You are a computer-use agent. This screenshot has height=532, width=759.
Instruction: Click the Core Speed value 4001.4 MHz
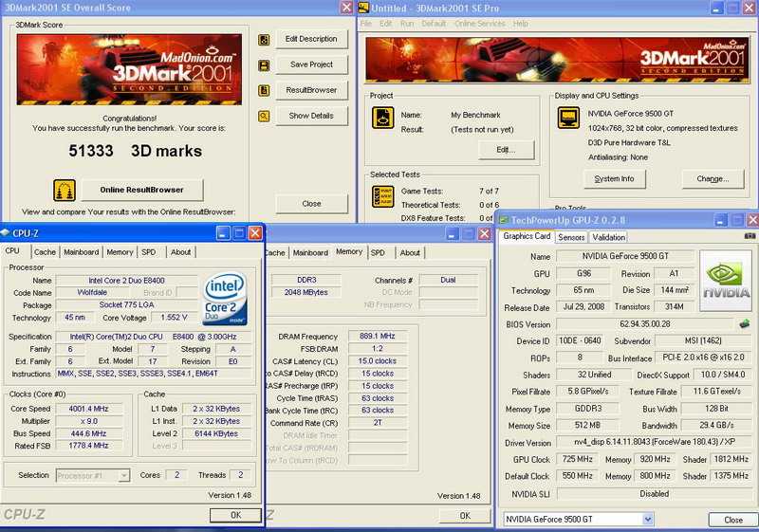(x=88, y=409)
